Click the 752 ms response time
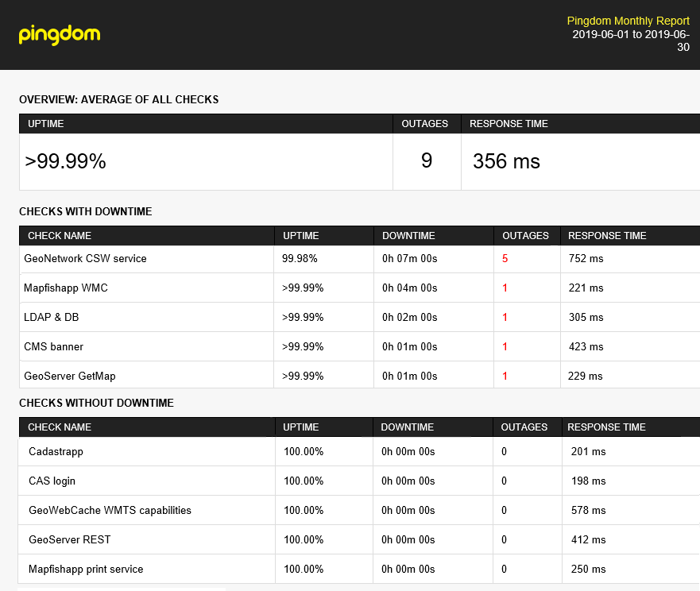 click(586, 258)
